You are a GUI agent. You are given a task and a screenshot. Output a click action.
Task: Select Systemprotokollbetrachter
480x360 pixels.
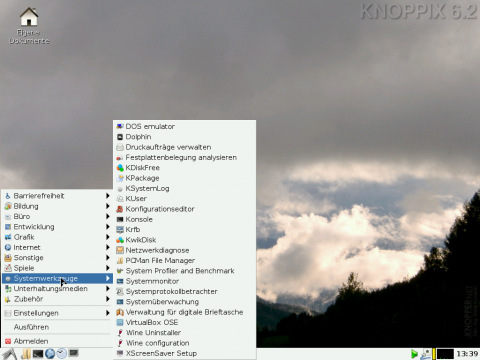point(184,292)
